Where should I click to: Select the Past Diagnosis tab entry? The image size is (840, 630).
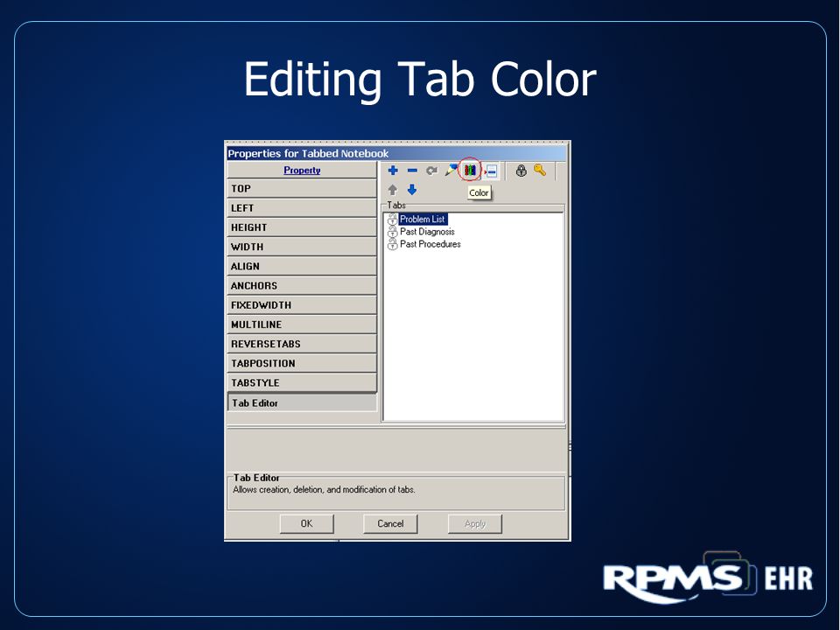427,231
